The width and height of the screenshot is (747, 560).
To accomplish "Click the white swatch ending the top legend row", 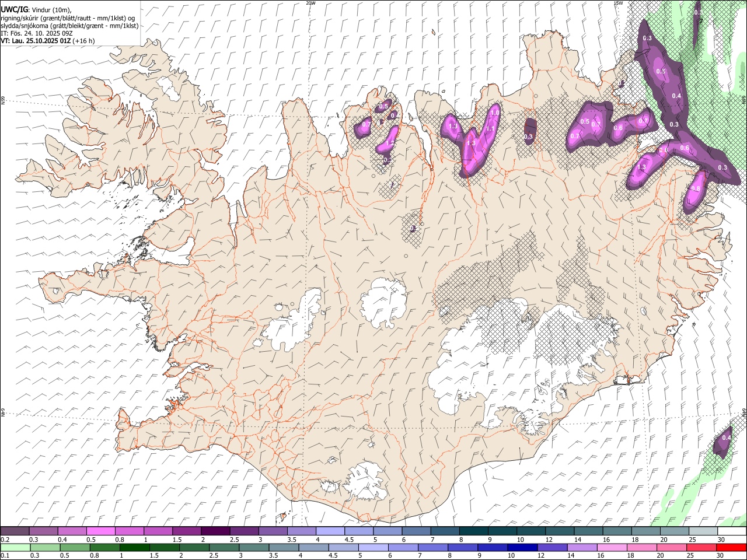I will (x=731, y=531).
